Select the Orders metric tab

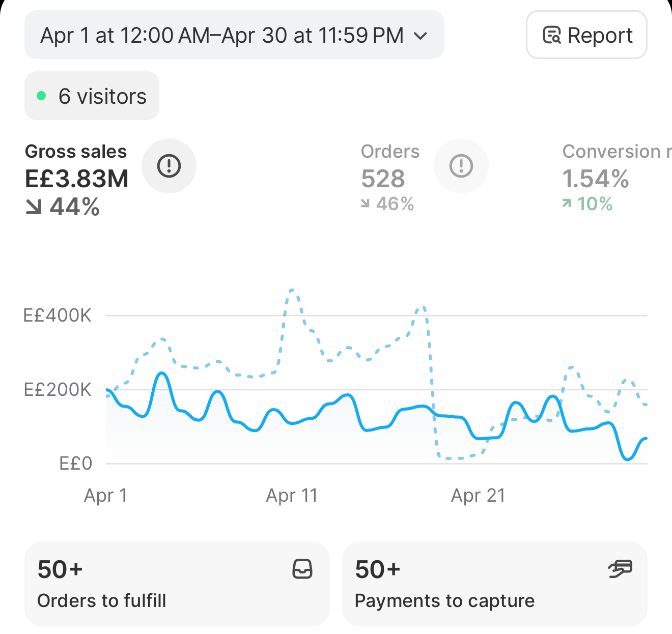click(390, 177)
